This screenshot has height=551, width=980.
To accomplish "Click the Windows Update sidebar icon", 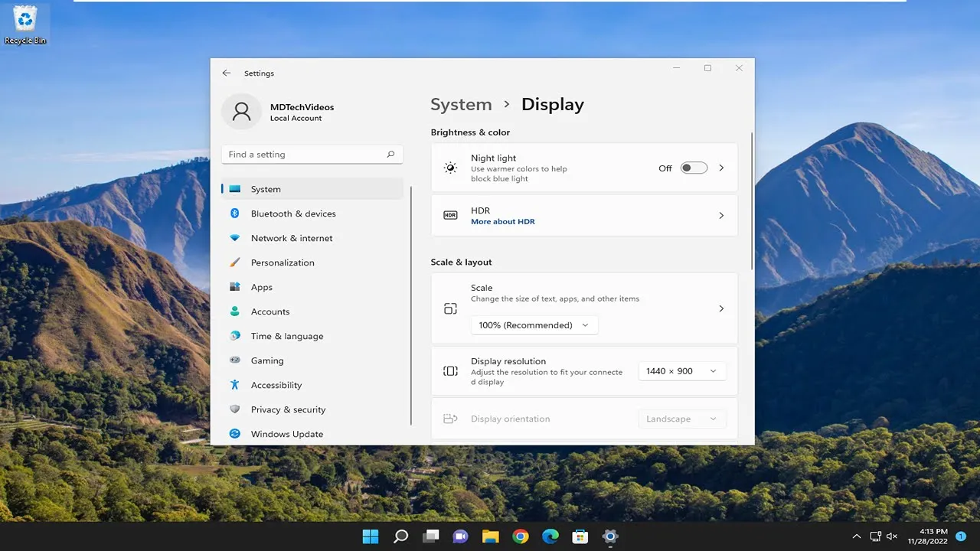I will pyautogui.click(x=235, y=434).
